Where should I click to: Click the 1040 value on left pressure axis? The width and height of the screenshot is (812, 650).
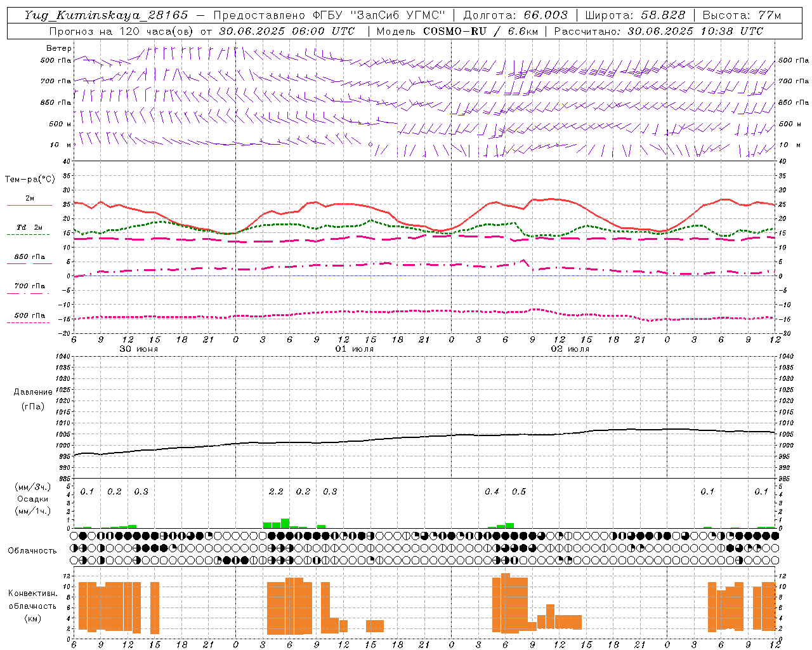[x=62, y=356]
